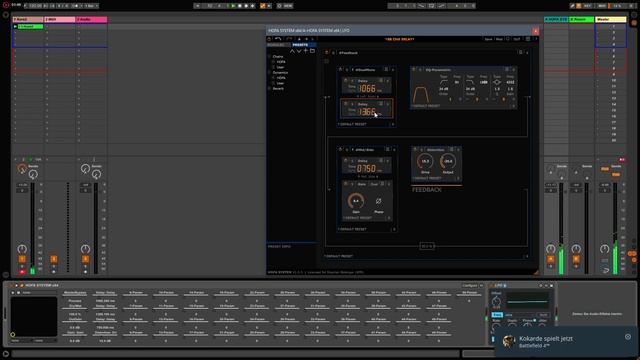640x360 pixels.
Task: Click the stop button in Ableton transport
Action: click(x=240, y=6)
